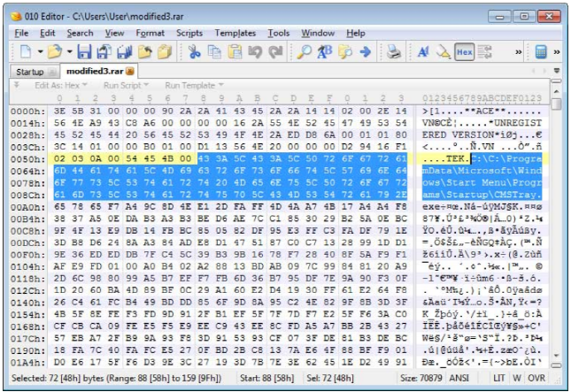571x392 pixels.
Task: Open the Run Template dropdown
Action: tap(194, 86)
